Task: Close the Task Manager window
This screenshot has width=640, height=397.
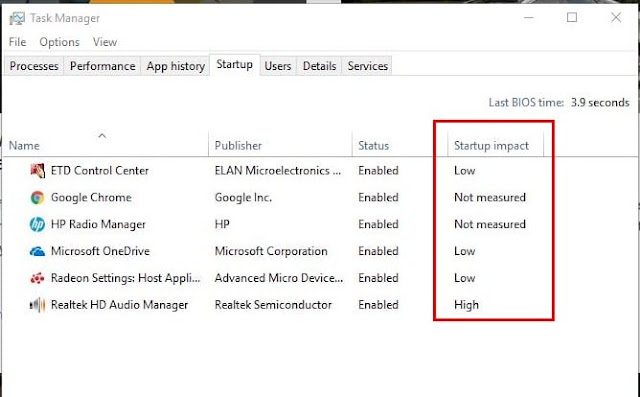Action: coord(616,18)
